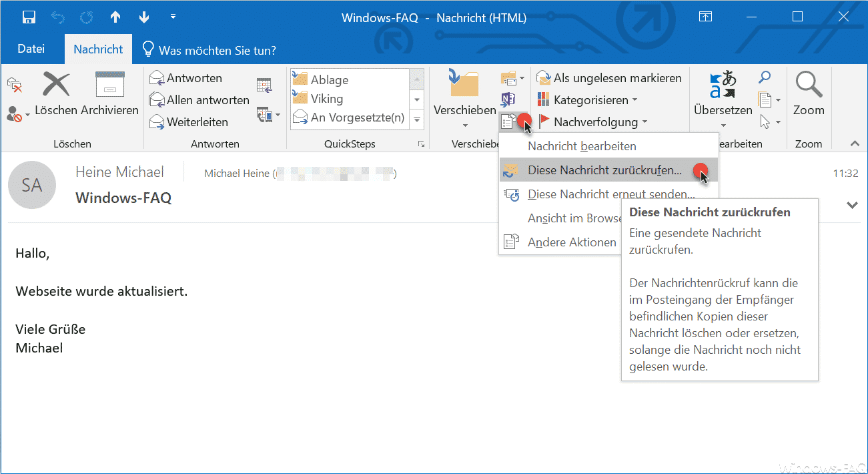Click the time 11:32
Image resolution: width=868 pixels, height=474 pixels.
(x=845, y=174)
